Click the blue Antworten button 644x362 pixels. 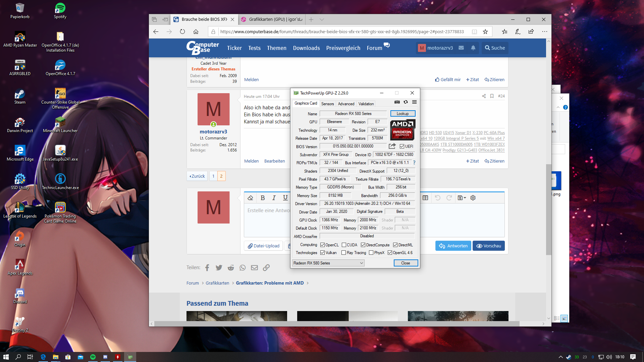click(453, 246)
